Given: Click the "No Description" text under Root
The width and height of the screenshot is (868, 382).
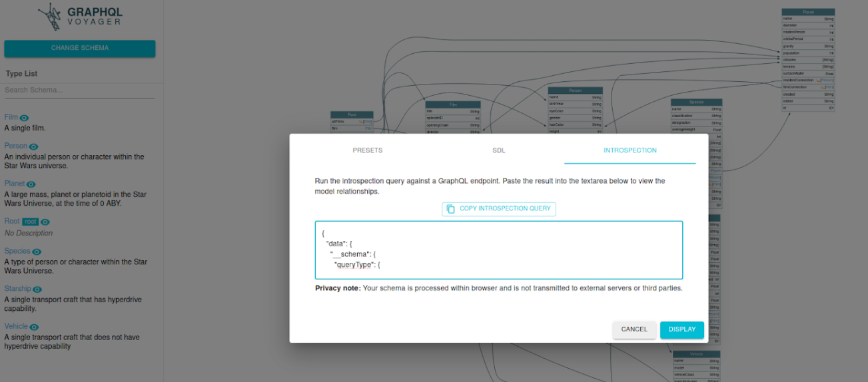Looking at the screenshot, I should pyautogui.click(x=29, y=233).
